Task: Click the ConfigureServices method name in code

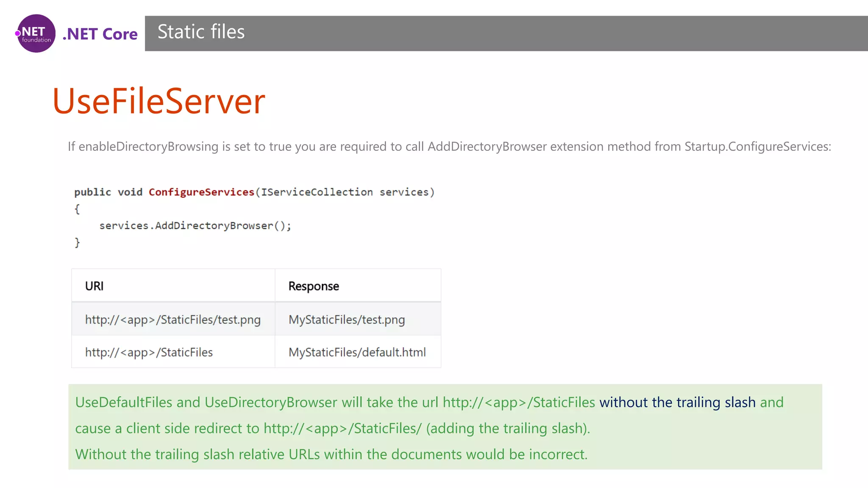Action: (201, 192)
